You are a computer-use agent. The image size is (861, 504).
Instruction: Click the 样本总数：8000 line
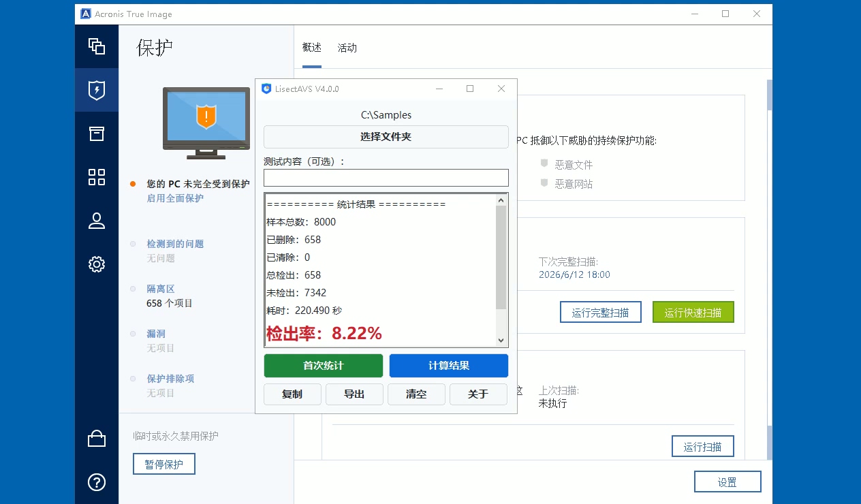click(x=301, y=222)
